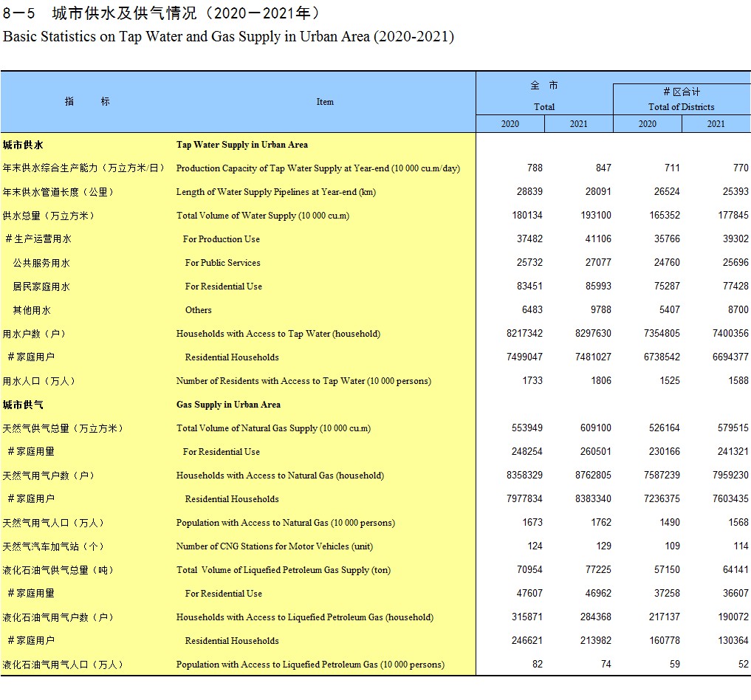
Task: Click Length of Water Supply Pipelines label
Action: (276, 191)
